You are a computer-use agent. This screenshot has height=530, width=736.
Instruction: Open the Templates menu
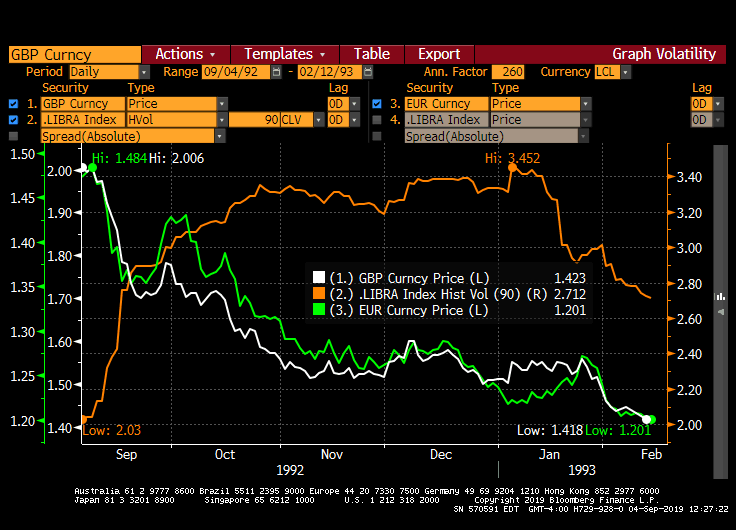pyautogui.click(x=284, y=54)
